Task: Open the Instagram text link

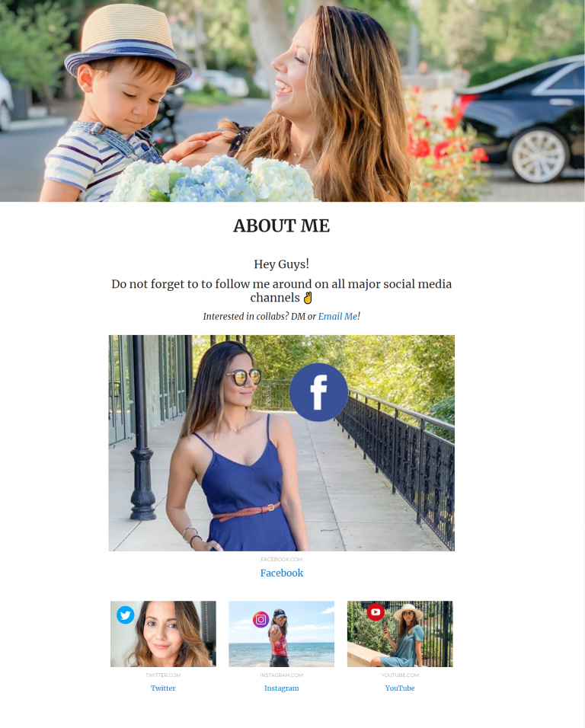Action: [281, 688]
